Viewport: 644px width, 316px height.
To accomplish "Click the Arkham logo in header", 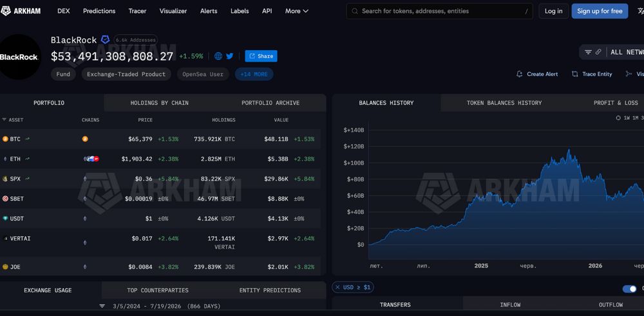I will [21, 11].
